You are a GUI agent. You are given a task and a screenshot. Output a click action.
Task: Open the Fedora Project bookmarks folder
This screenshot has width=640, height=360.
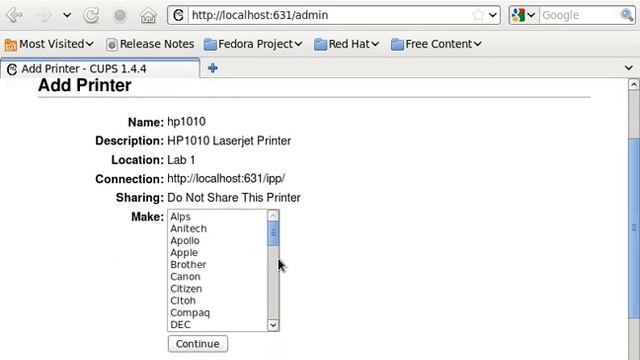click(253, 44)
